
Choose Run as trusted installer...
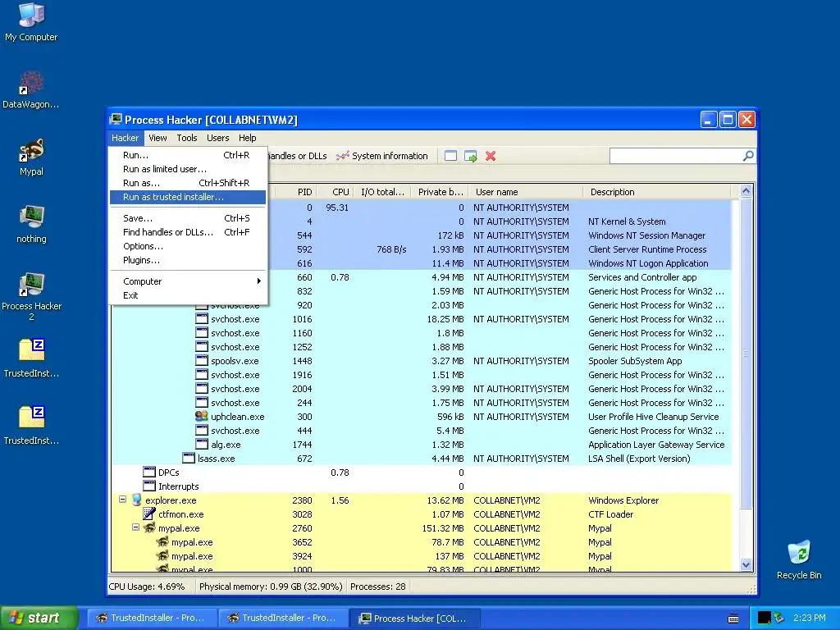[x=188, y=197]
